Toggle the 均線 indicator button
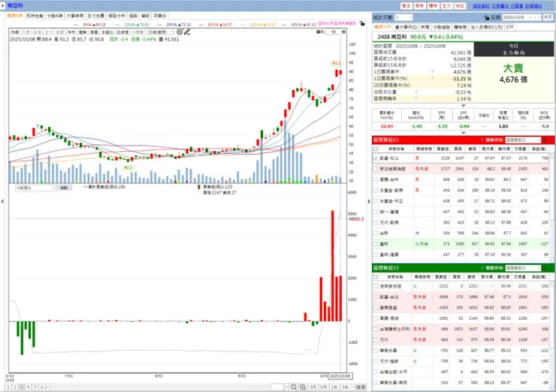This screenshot has width=556, height=392. click(x=14, y=32)
